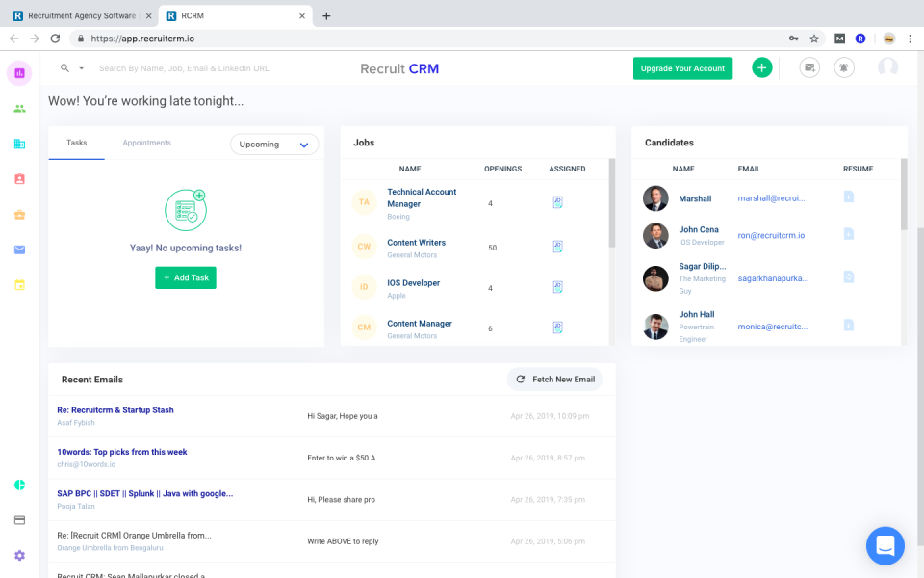Open Contacts via the red sidebar icon
The image size is (924, 578).
(x=19, y=179)
